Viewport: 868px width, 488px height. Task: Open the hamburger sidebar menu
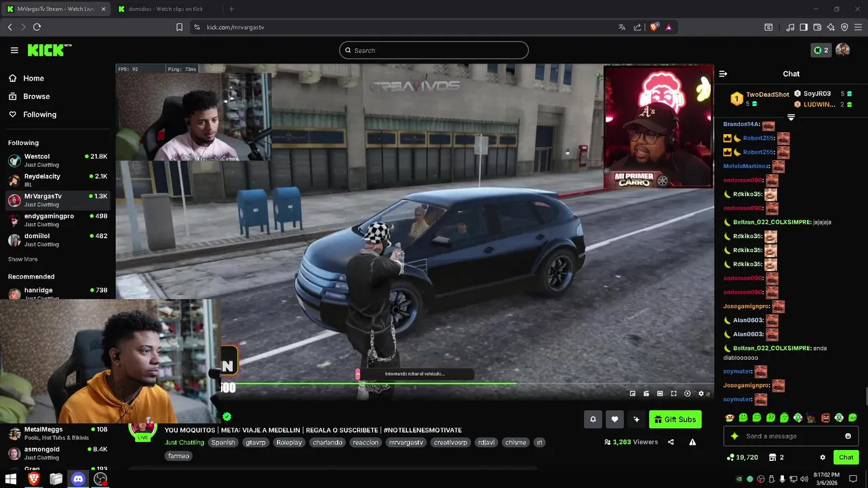14,50
